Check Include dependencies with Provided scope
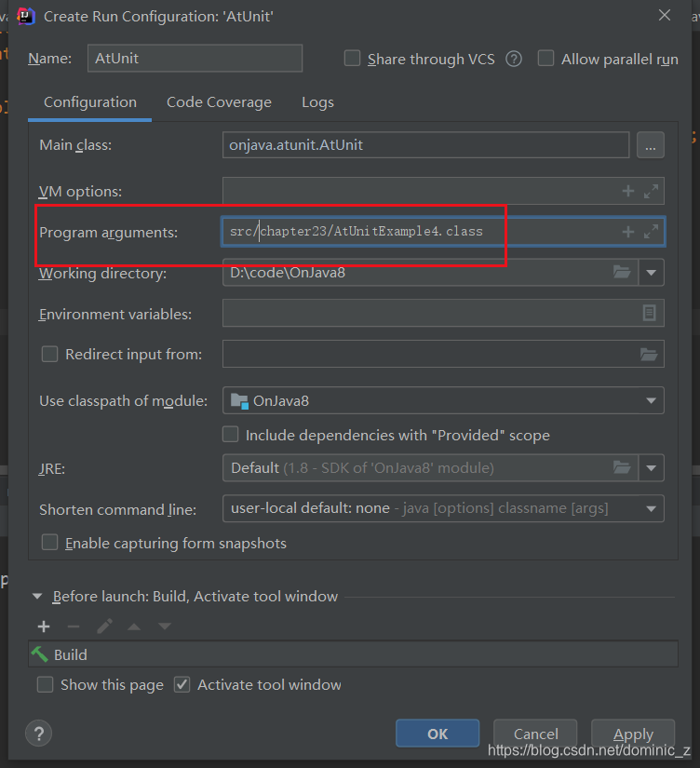Screen dimensions: 700x768 pos(230,435)
